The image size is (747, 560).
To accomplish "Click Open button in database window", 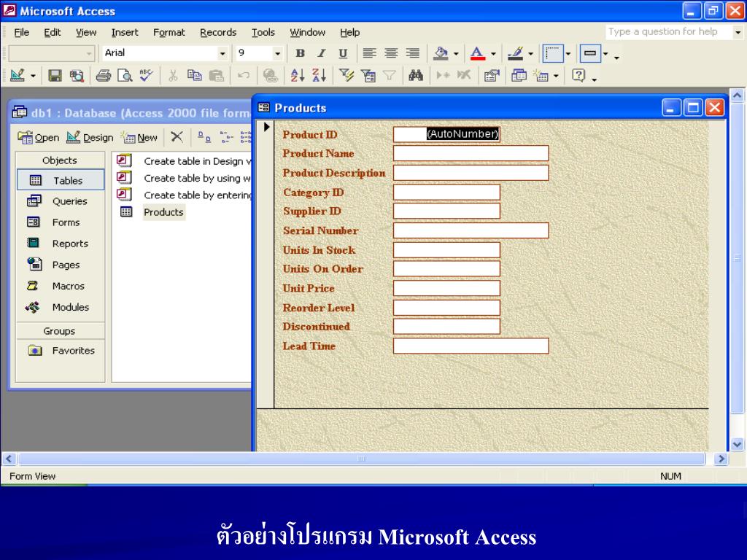I will [x=39, y=138].
